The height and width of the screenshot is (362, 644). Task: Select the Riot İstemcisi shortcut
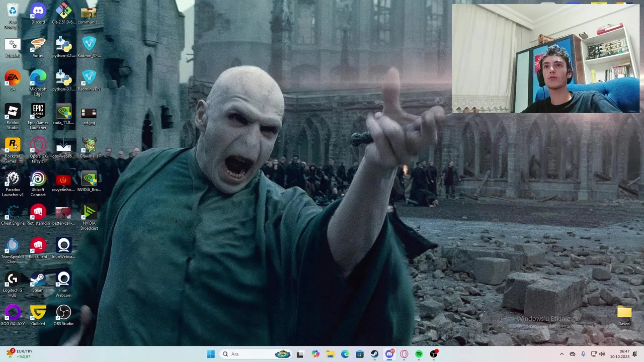click(38, 215)
